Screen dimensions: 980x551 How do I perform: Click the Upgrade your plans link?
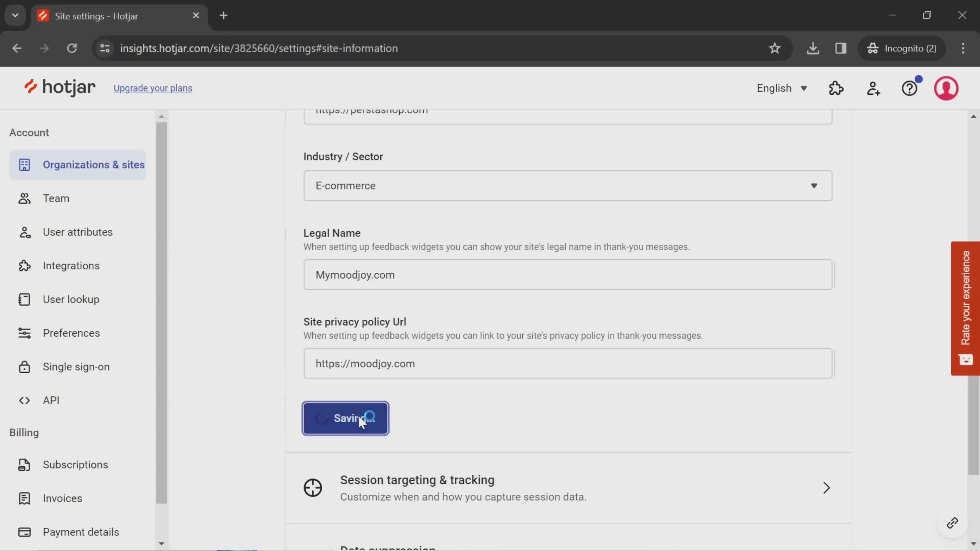(x=153, y=88)
